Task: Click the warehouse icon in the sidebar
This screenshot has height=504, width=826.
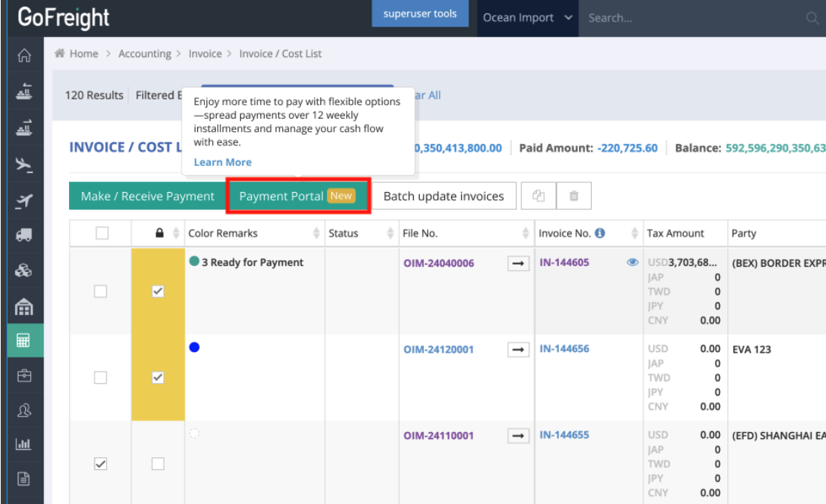Action: (x=24, y=306)
